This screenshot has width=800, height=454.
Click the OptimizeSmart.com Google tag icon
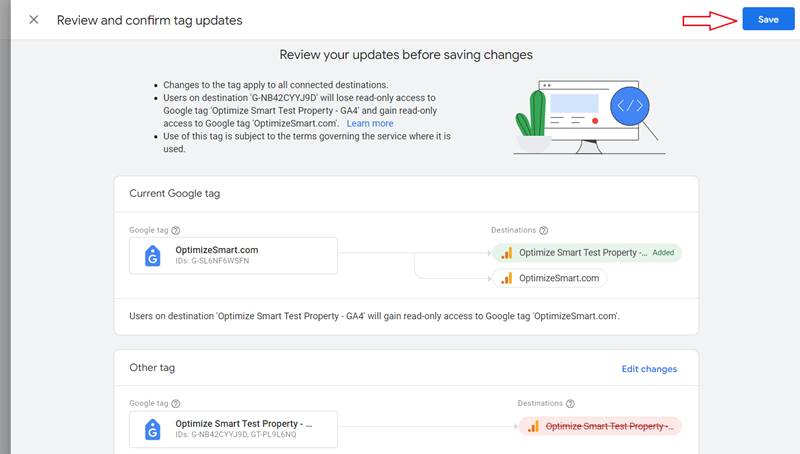point(153,256)
